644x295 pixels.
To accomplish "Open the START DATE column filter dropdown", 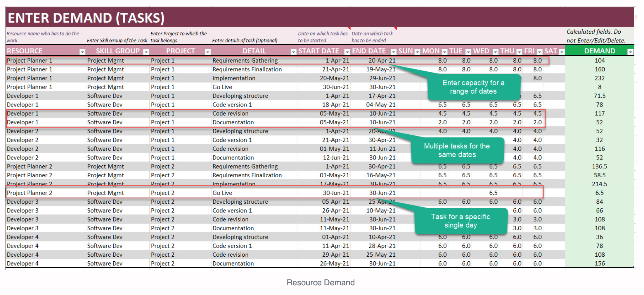I will click(x=347, y=52).
